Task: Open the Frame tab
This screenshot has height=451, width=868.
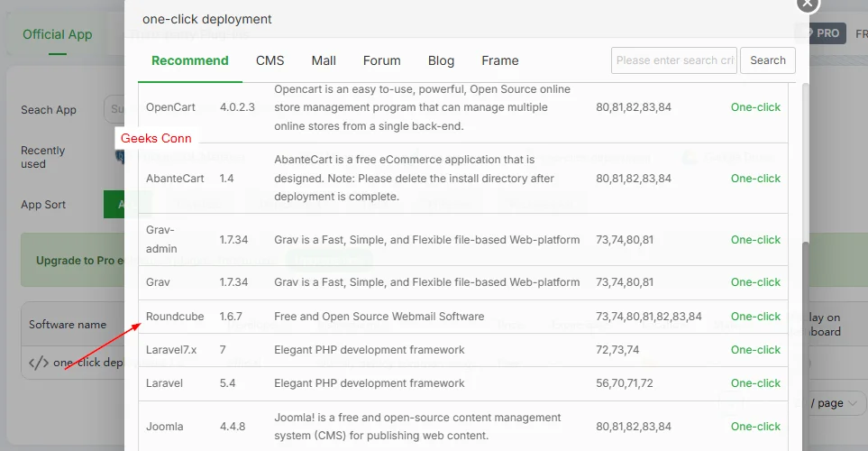Action: pos(499,60)
